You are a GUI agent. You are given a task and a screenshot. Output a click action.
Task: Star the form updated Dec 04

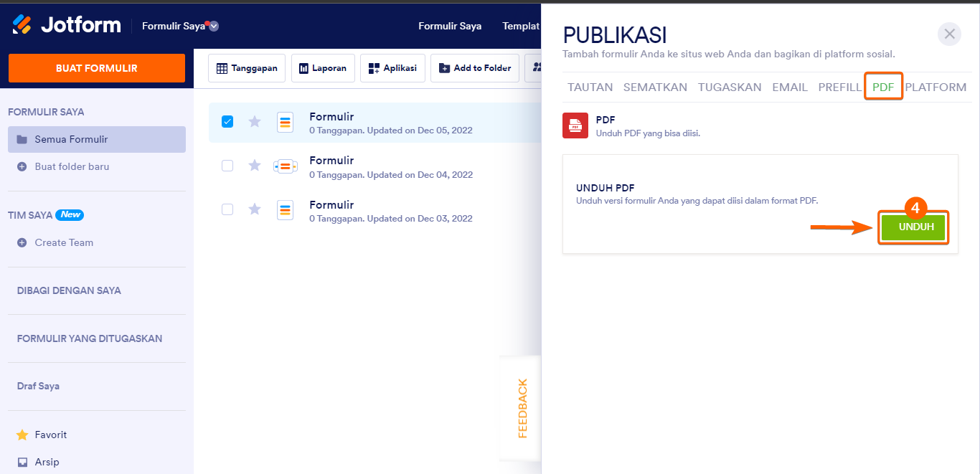pyautogui.click(x=255, y=166)
